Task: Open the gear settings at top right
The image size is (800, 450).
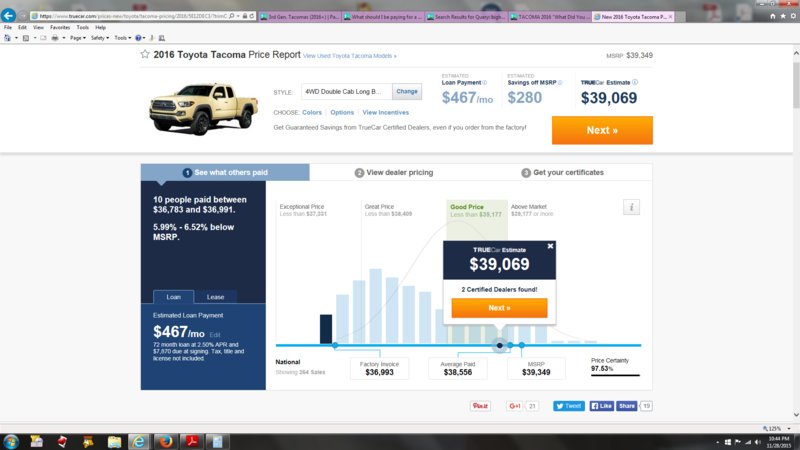Action: pos(793,16)
